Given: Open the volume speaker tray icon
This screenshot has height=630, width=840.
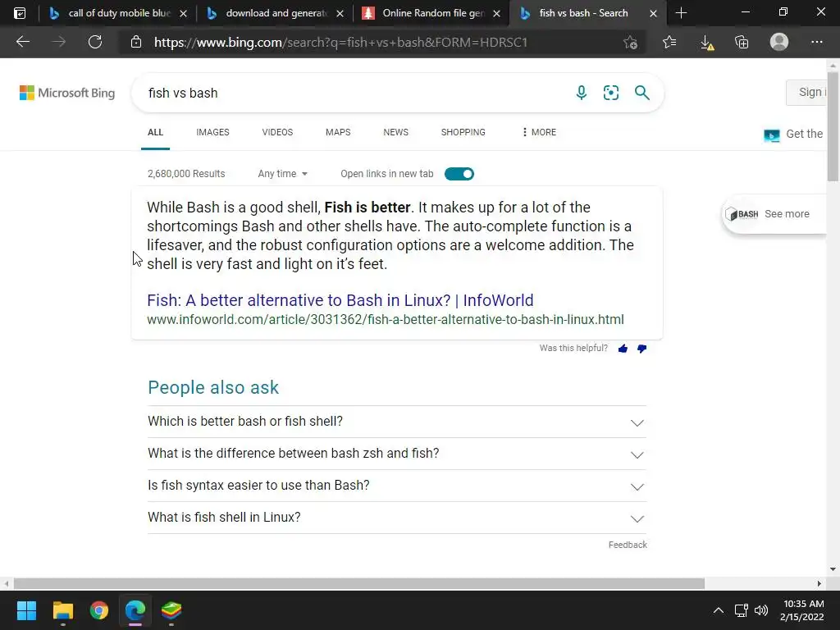Looking at the screenshot, I should (x=761, y=610).
